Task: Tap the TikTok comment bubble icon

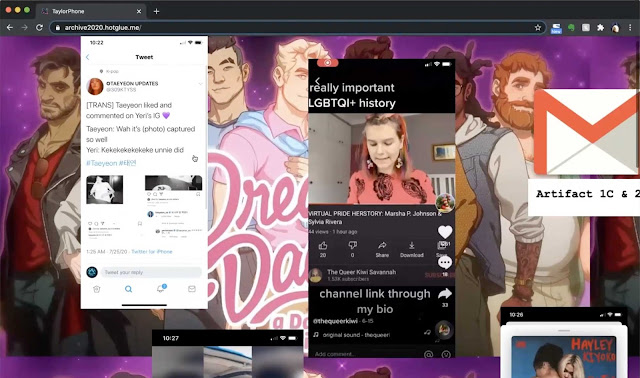Action: [x=445, y=263]
